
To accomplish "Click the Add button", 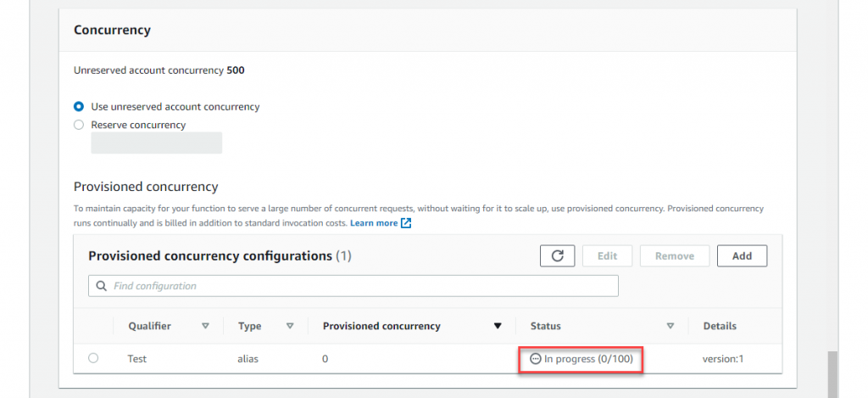I will (742, 255).
